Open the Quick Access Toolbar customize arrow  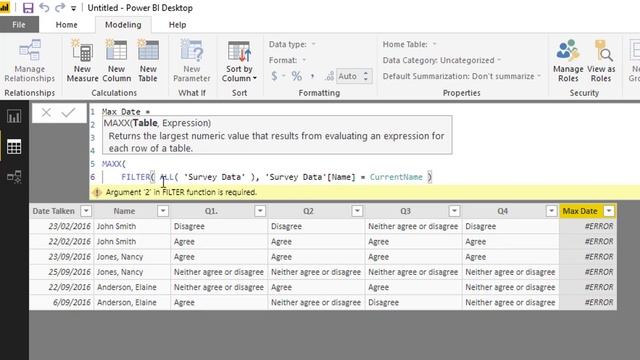[x=73, y=8]
